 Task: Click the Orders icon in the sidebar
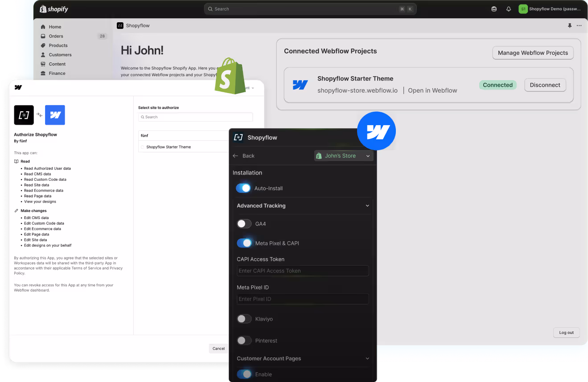(x=43, y=36)
